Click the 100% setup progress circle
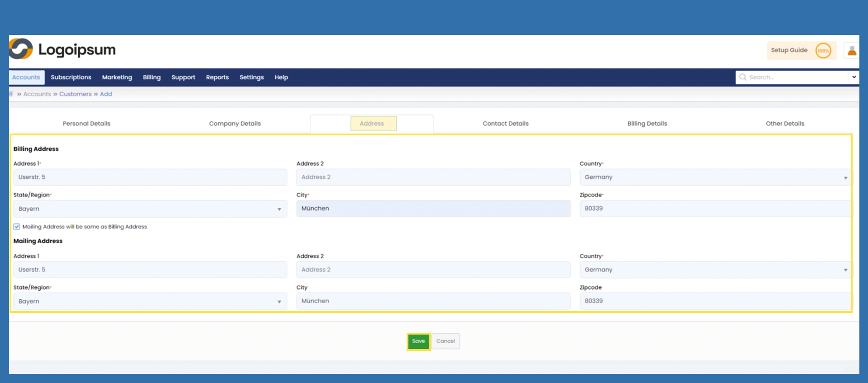The width and height of the screenshot is (868, 383). coord(823,51)
